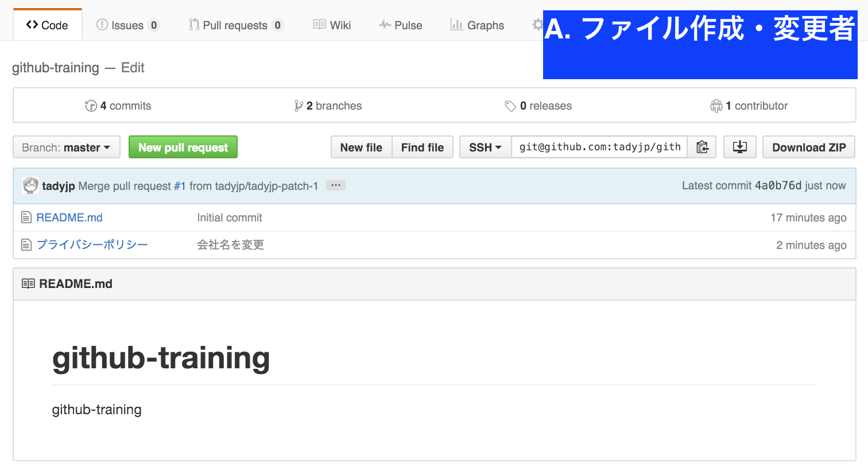Click the Code brackets icon
The height and width of the screenshot is (475, 868).
tap(32, 25)
